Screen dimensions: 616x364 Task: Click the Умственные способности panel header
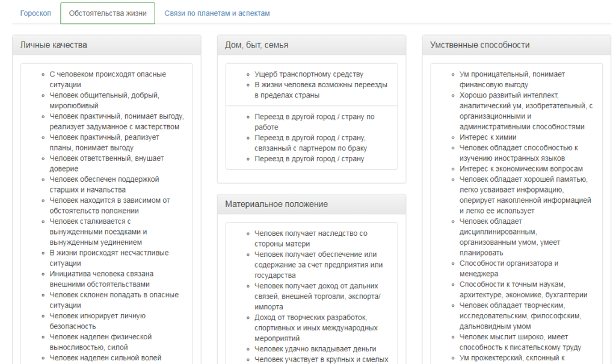click(517, 45)
